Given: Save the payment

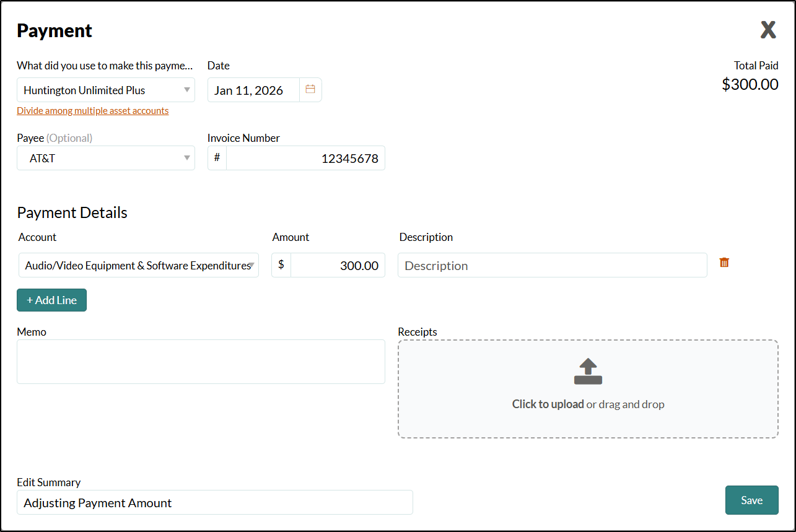Looking at the screenshot, I should click(x=751, y=500).
